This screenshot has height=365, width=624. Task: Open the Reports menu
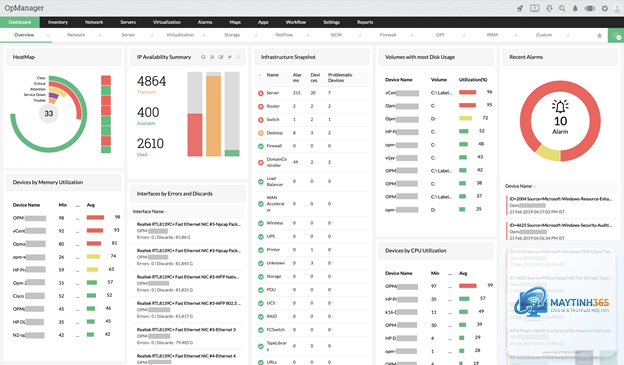pyautogui.click(x=365, y=22)
